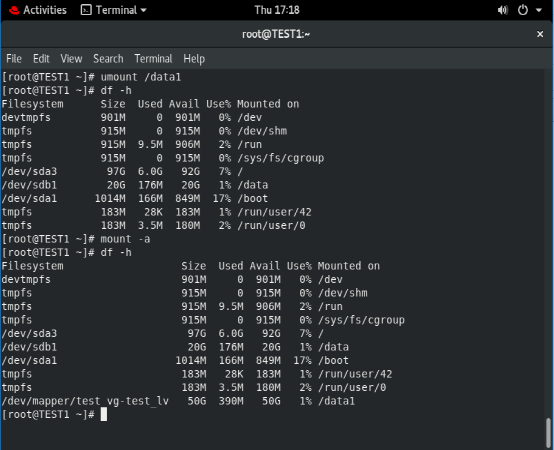Click the root@TEST1:~ window title bar
Viewport: 554px width, 450px height.
click(x=277, y=34)
